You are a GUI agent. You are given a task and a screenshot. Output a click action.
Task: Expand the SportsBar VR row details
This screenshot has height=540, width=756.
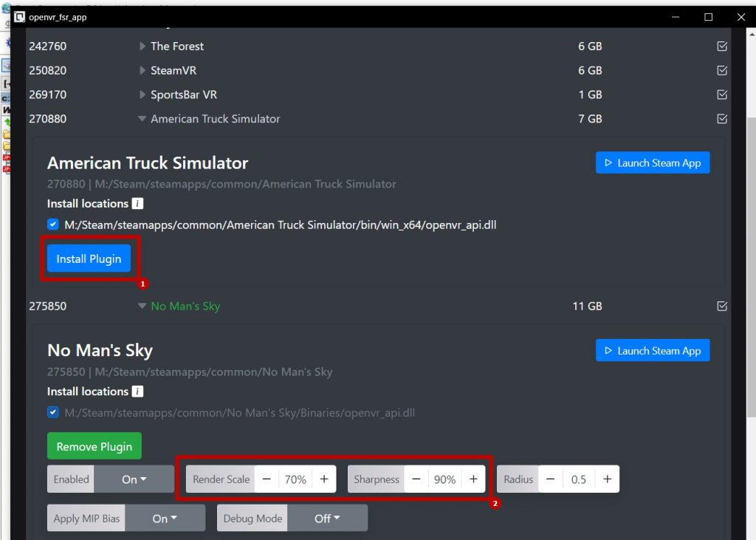pos(142,95)
